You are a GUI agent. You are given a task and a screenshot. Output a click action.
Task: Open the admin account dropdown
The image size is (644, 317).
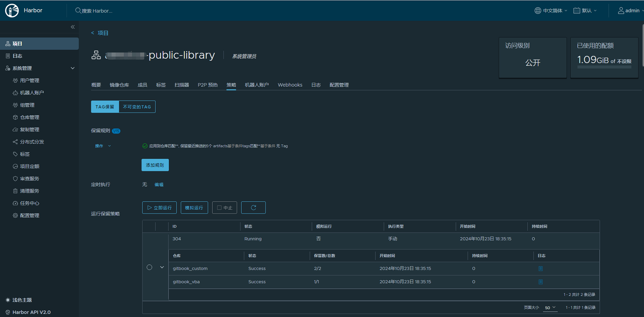[630, 10]
